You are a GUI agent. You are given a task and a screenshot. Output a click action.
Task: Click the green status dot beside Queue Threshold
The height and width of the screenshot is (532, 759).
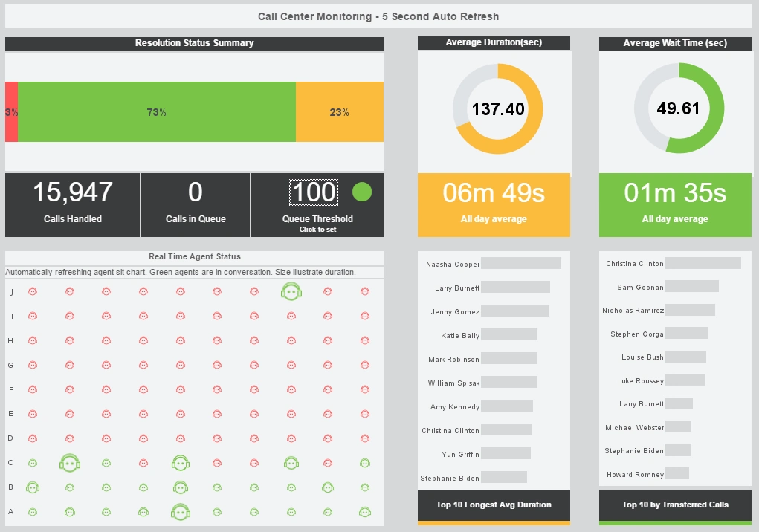click(x=361, y=192)
